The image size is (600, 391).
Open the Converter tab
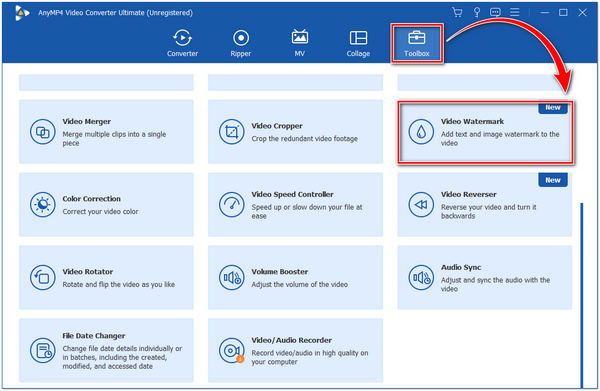tap(182, 44)
